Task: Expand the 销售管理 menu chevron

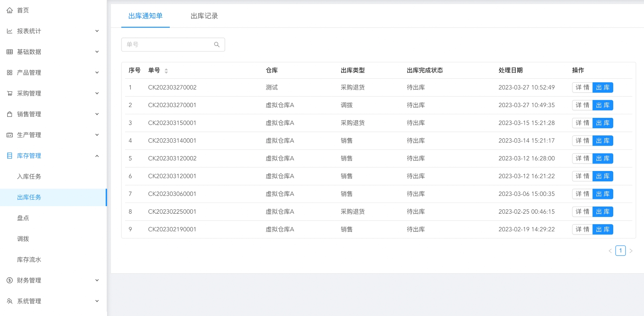Action: click(x=97, y=114)
